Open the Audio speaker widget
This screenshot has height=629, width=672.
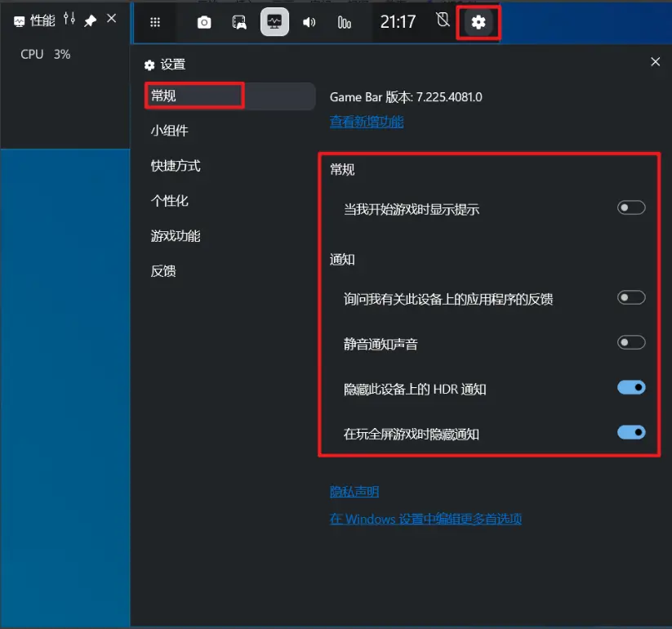(309, 22)
